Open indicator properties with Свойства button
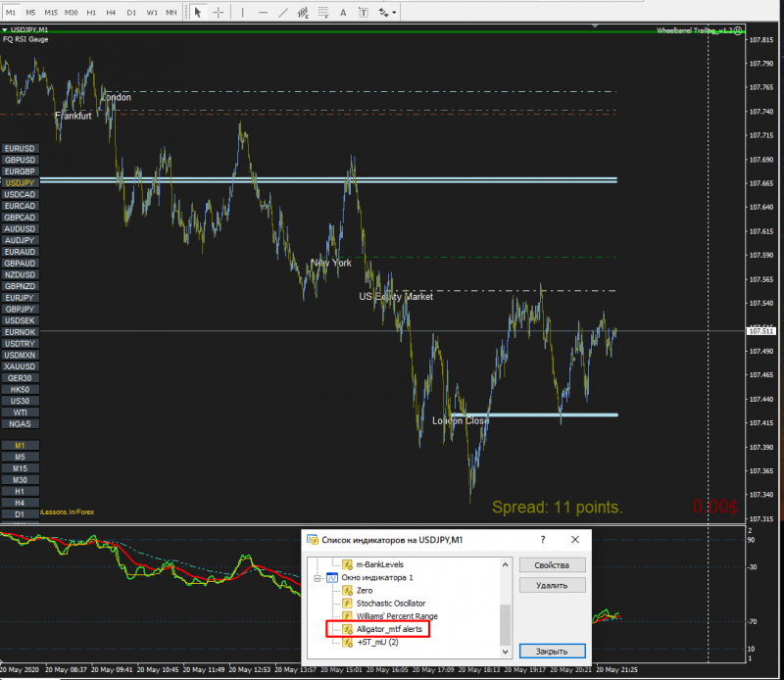 (552, 565)
